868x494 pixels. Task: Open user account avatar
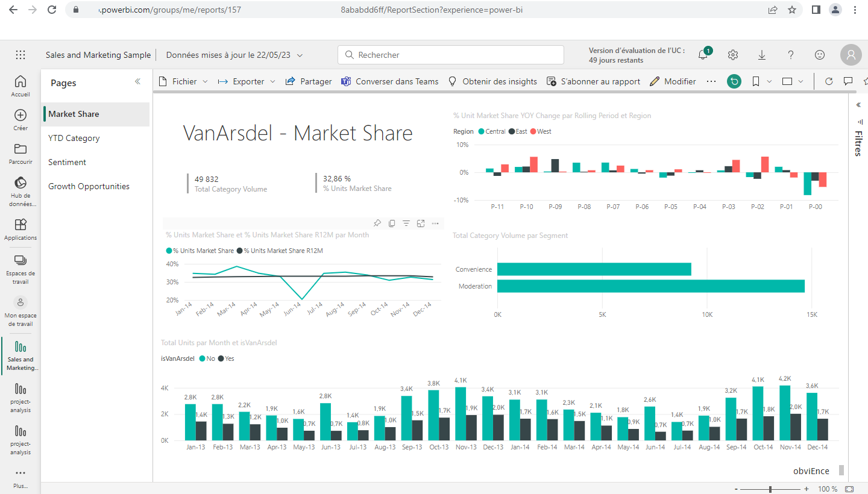(x=851, y=55)
